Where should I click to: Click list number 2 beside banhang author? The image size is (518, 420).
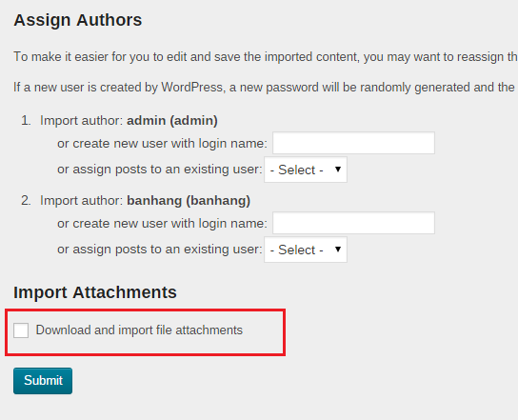26,201
